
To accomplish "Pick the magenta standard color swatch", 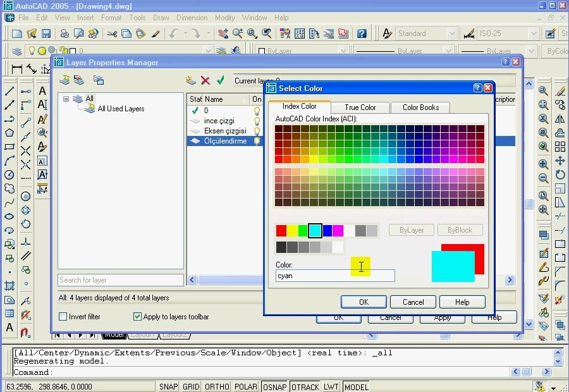I will 338,231.
